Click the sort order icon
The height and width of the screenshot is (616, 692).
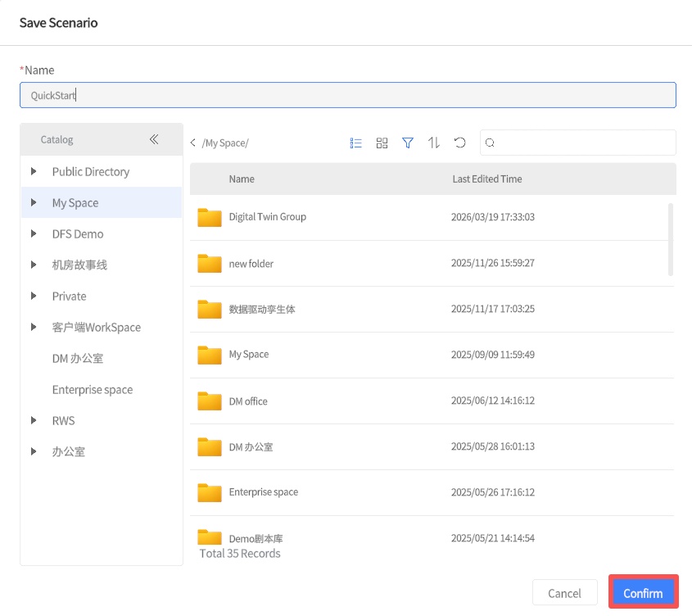434,143
